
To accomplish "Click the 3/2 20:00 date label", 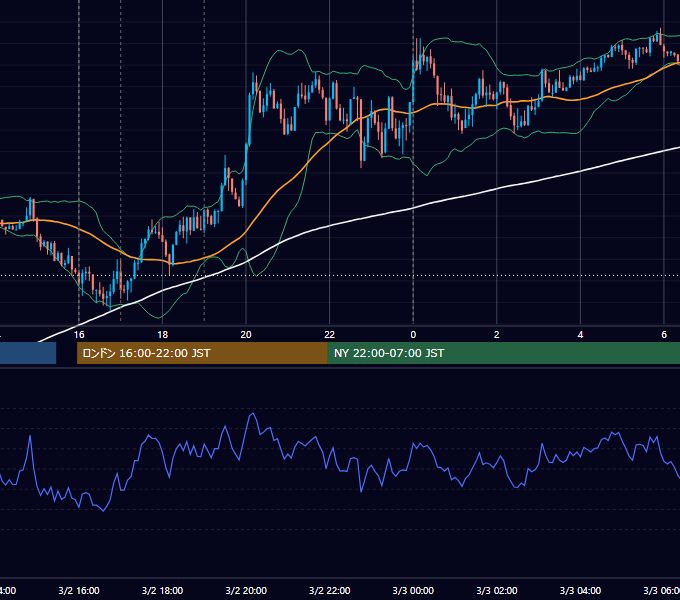I will click(x=246, y=590).
